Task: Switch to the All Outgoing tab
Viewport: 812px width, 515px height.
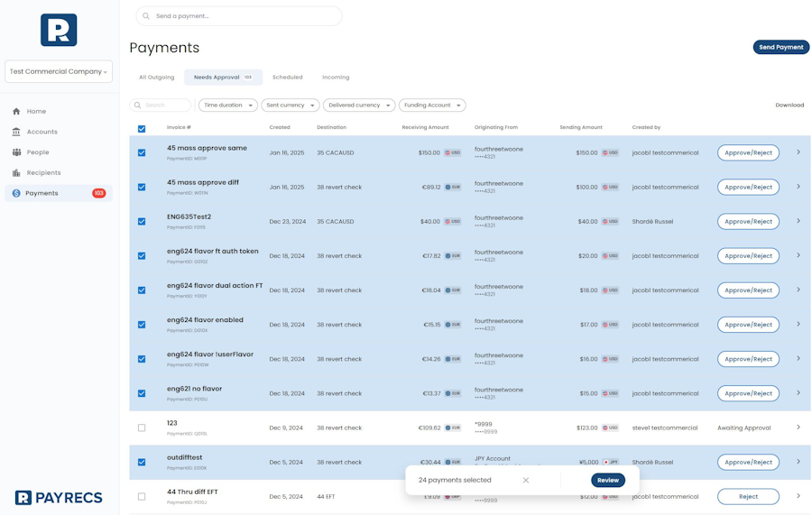Action: pyautogui.click(x=156, y=78)
